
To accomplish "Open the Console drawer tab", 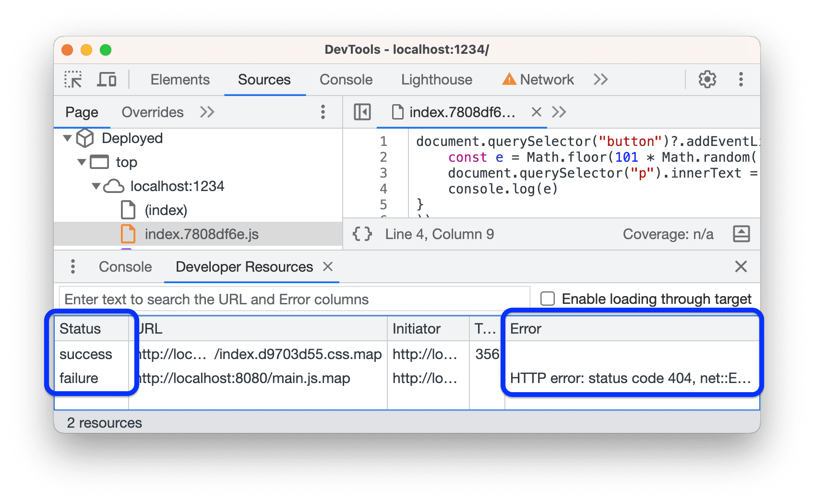I will (x=125, y=267).
